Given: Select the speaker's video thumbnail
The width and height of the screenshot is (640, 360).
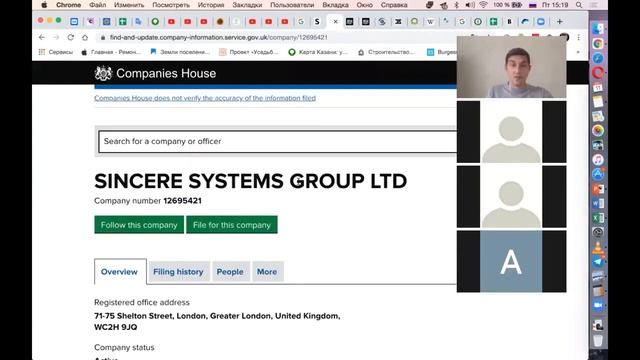Looking at the screenshot, I should point(511,67).
